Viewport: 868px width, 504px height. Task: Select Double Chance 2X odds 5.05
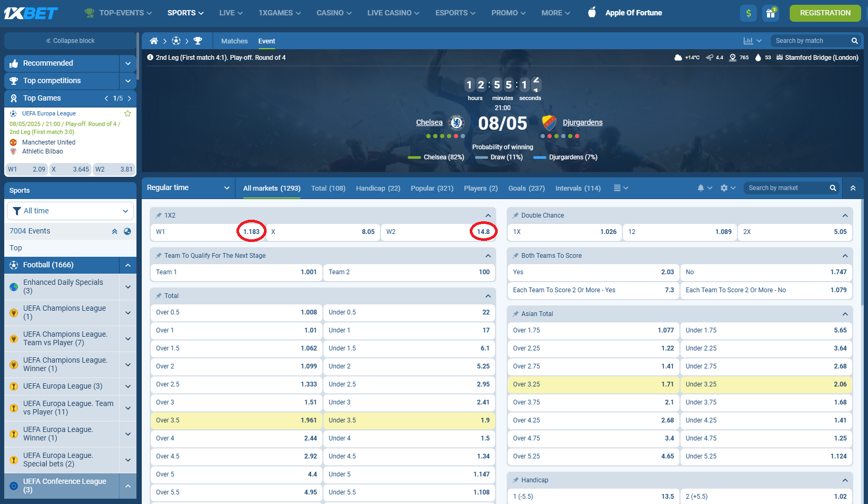(795, 232)
